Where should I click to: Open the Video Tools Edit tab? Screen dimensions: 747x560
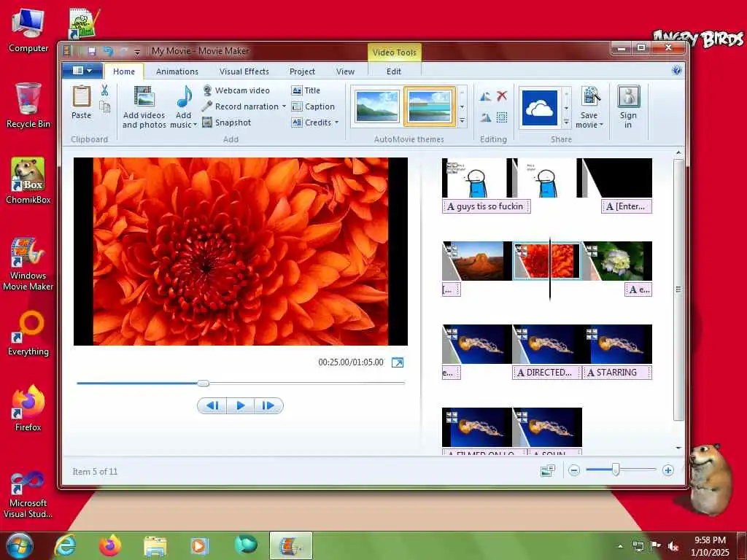(x=393, y=71)
